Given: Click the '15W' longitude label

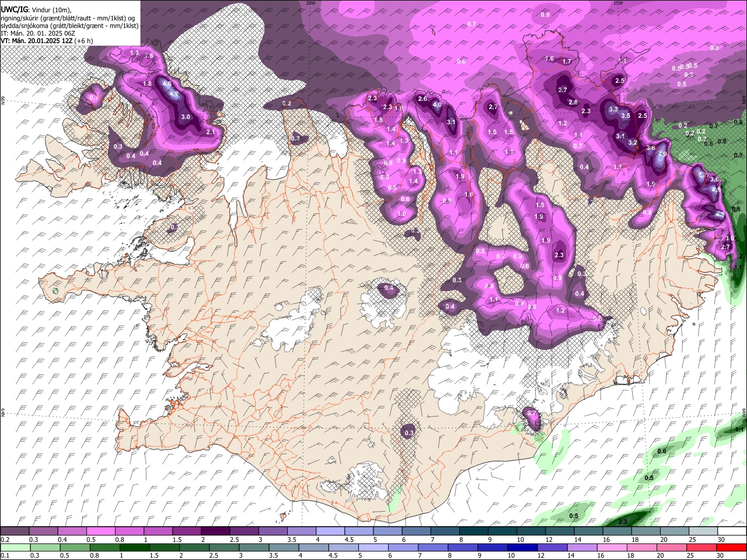Looking at the screenshot, I should coord(619,3).
